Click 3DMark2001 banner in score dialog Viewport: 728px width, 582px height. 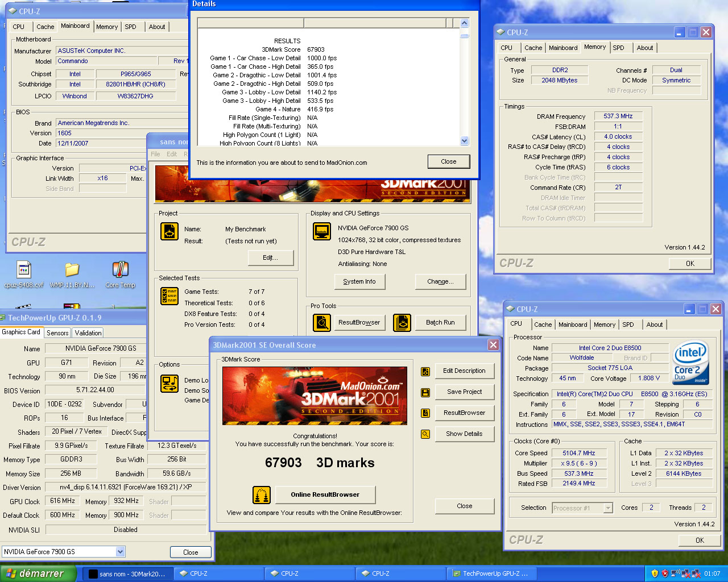pyautogui.click(x=315, y=396)
